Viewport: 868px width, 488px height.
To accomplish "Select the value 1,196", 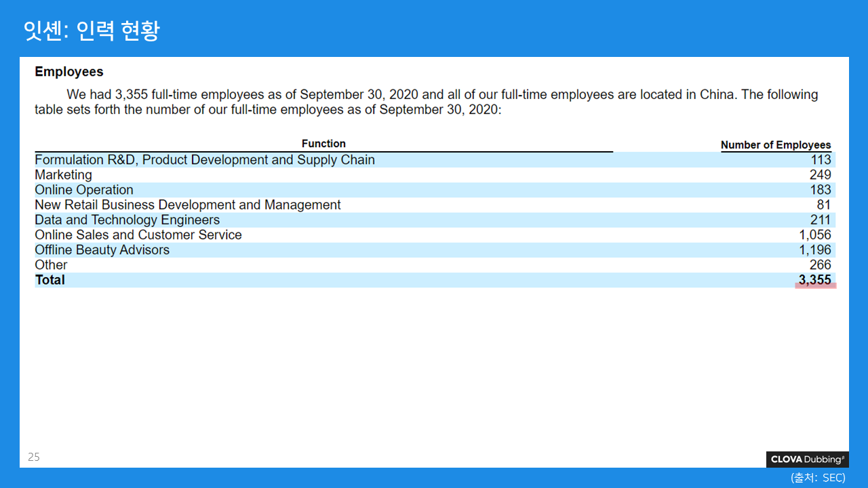I will coord(815,249).
